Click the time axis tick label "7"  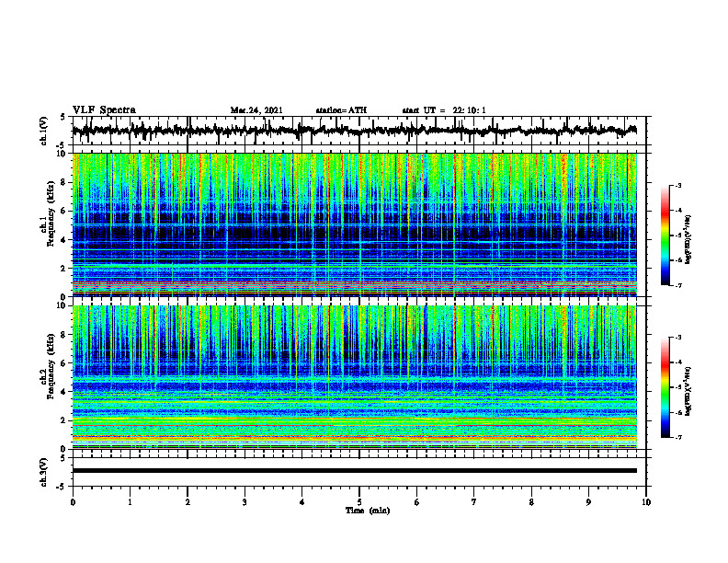pos(474,502)
